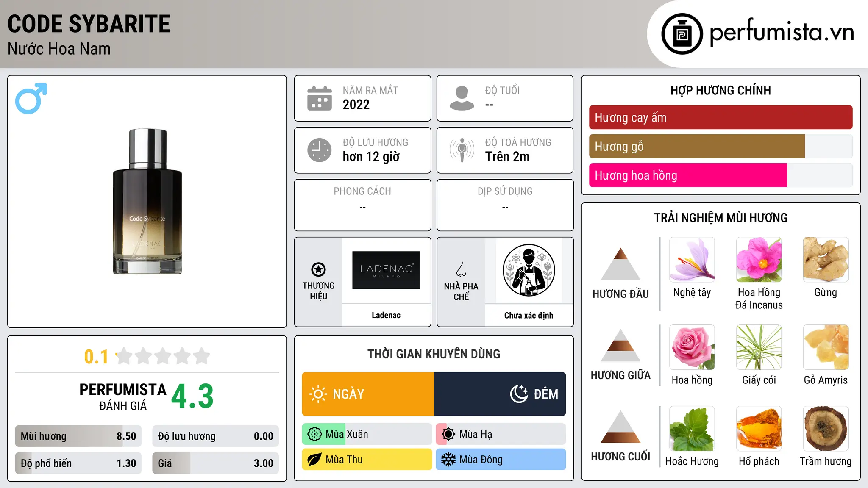
Task: Open the Ladenac Milano brand logo
Action: pos(386,270)
